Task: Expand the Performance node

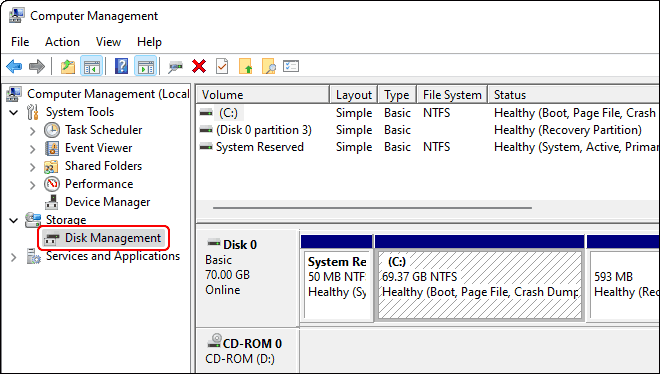Action: pos(32,184)
